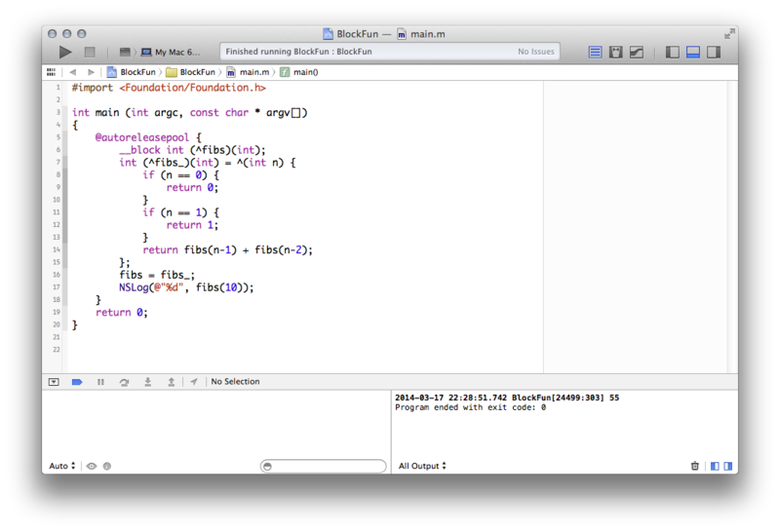Screen dimensions: 780x532
Task: Click the Step into debug icon
Action: click(x=147, y=382)
